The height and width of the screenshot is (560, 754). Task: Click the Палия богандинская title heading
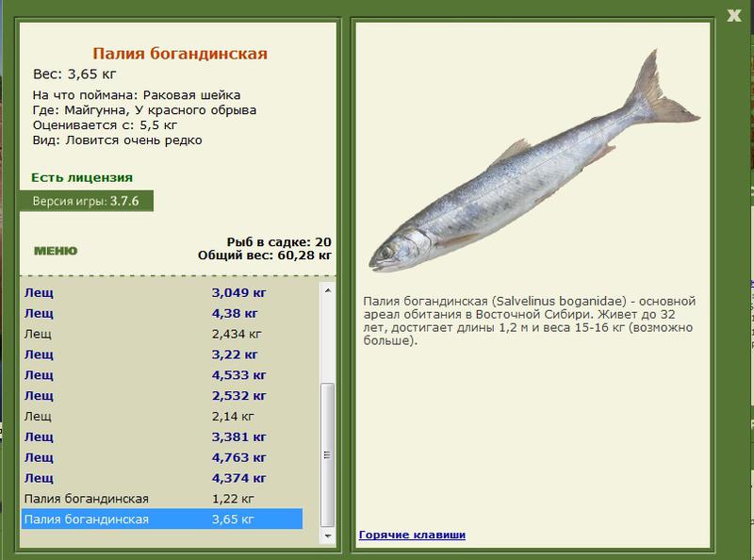(x=180, y=54)
